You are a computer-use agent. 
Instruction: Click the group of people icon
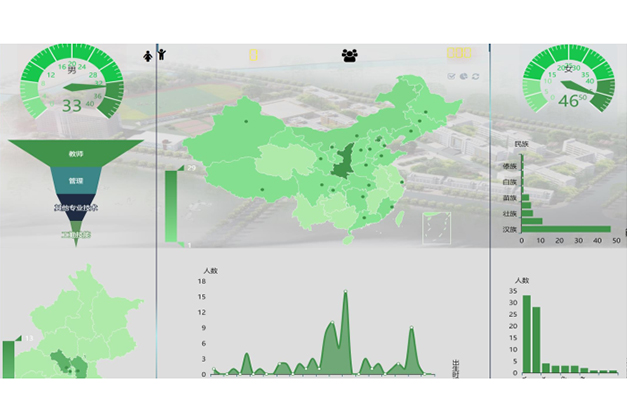tap(350, 55)
